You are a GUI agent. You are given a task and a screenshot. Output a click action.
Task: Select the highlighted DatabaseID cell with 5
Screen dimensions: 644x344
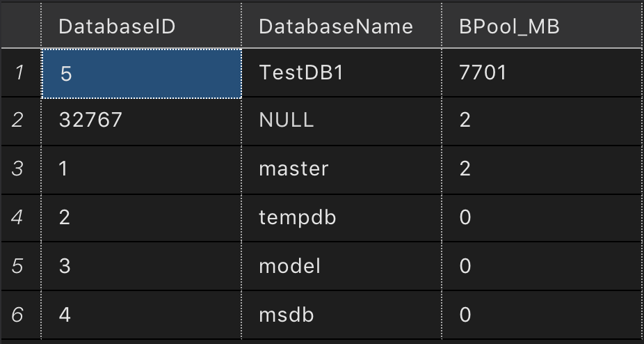[x=141, y=74]
